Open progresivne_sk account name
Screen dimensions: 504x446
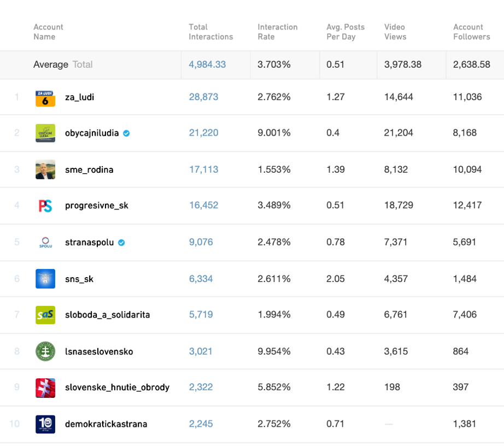pos(96,206)
